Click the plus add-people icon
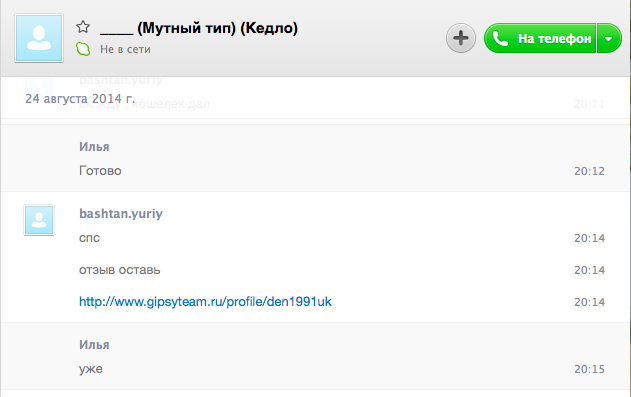The image size is (631, 397). coord(460,38)
